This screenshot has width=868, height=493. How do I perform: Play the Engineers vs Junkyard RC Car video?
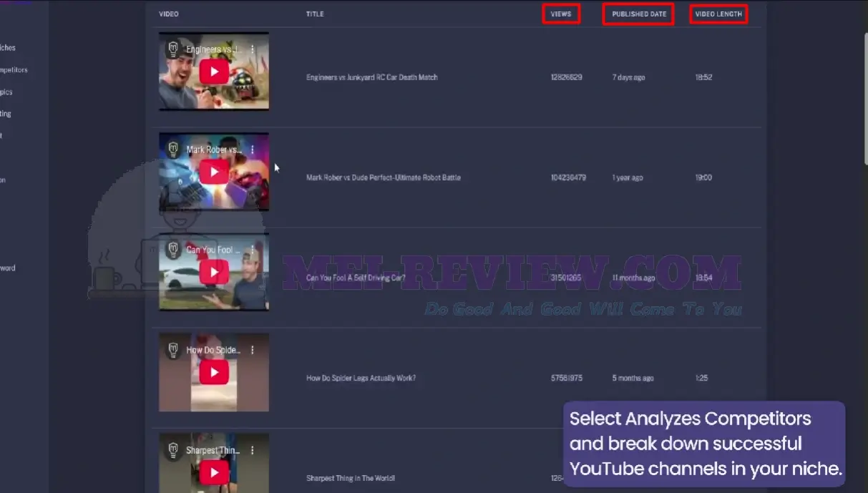click(x=214, y=72)
